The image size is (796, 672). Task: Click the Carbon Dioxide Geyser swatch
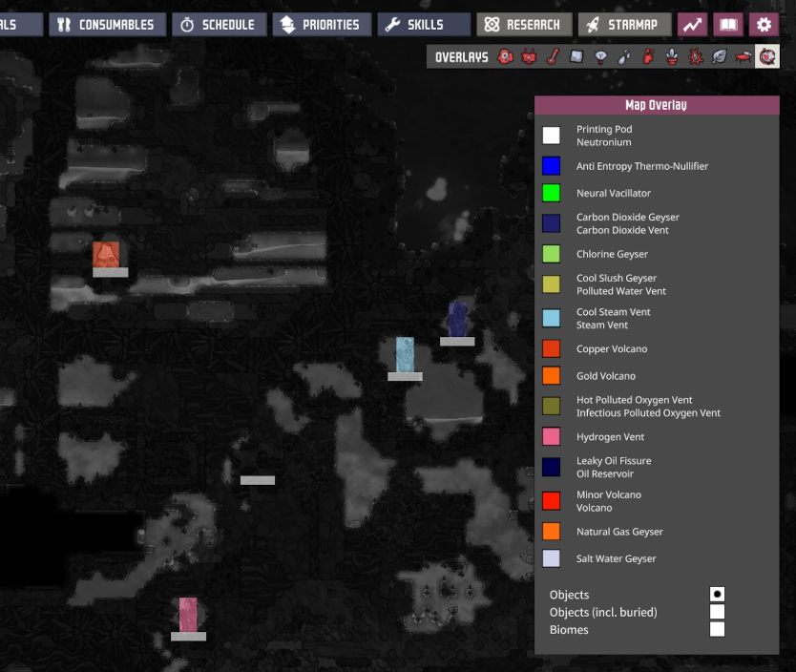tap(551, 223)
